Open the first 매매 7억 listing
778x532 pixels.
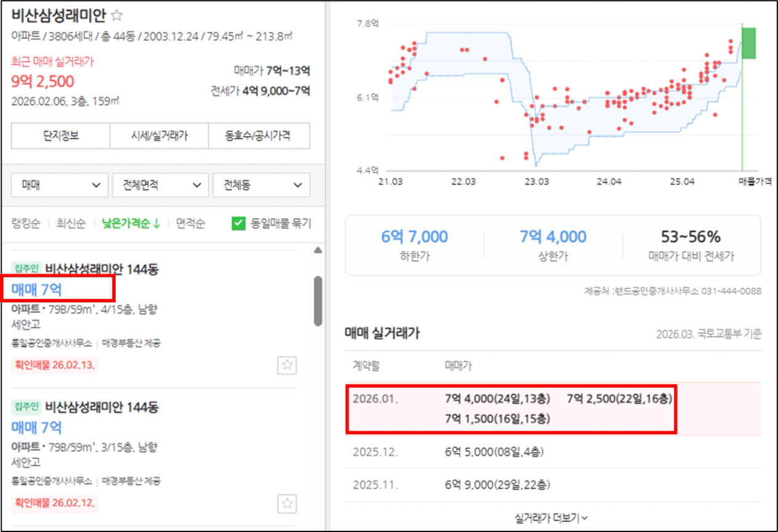click(x=37, y=289)
